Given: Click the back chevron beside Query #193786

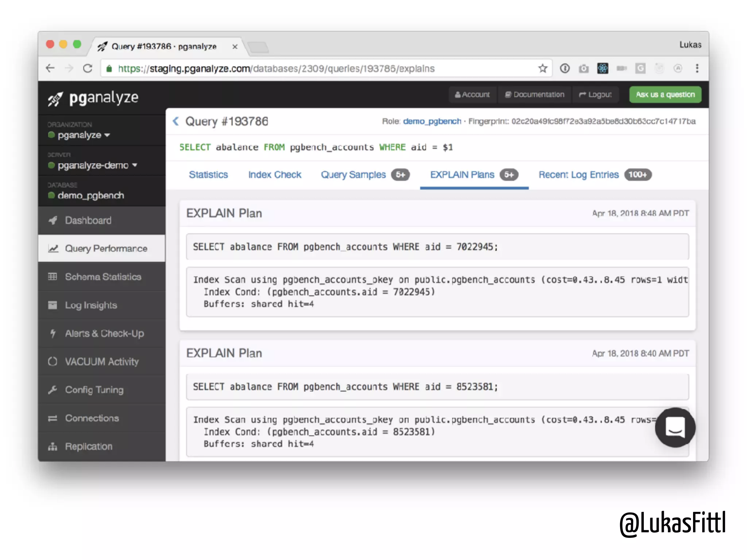Looking at the screenshot, I should 176,121.
